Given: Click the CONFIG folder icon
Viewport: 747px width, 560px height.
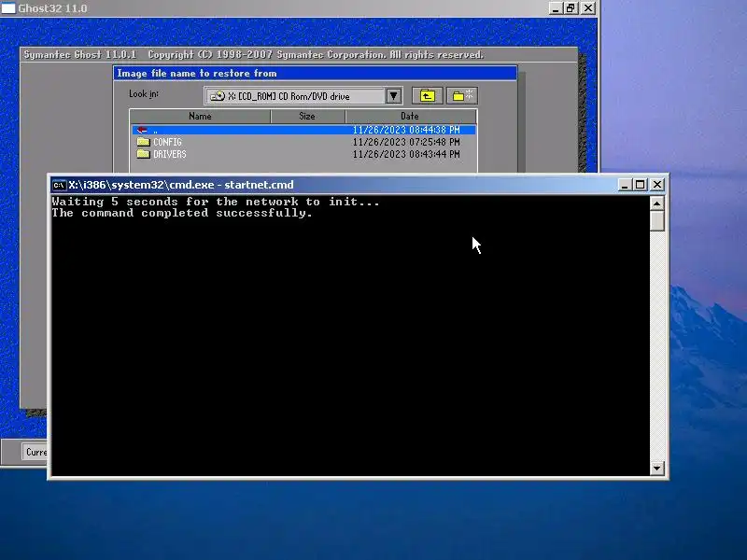Looking at the screenshot, I should click(x=143, y=142).
